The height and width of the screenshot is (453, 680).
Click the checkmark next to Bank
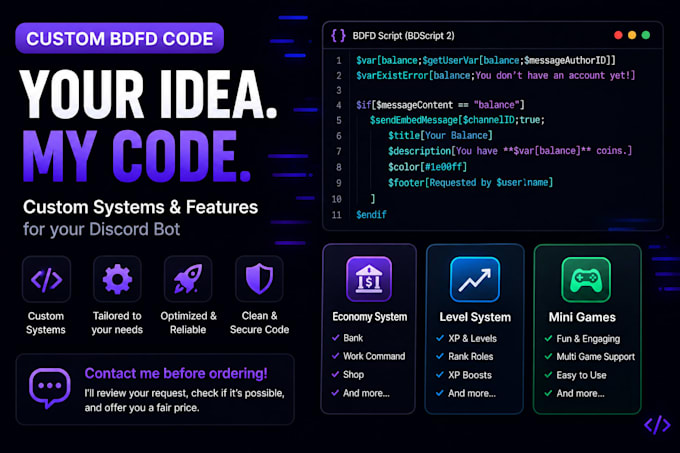335,338
